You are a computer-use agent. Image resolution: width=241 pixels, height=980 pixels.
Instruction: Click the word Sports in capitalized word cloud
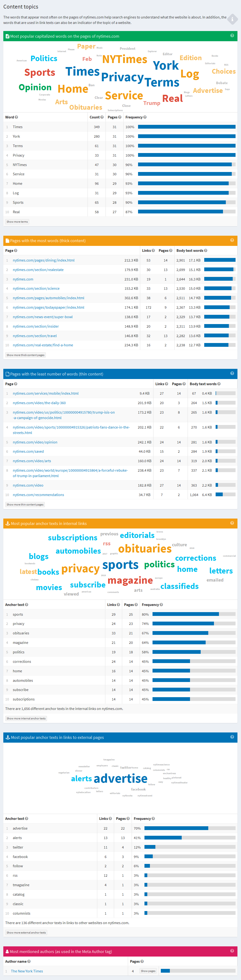40,72
